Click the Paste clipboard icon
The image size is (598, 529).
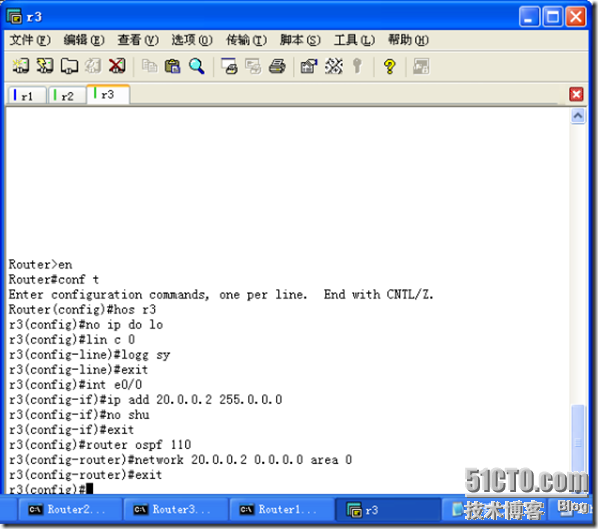click(172, 66)
